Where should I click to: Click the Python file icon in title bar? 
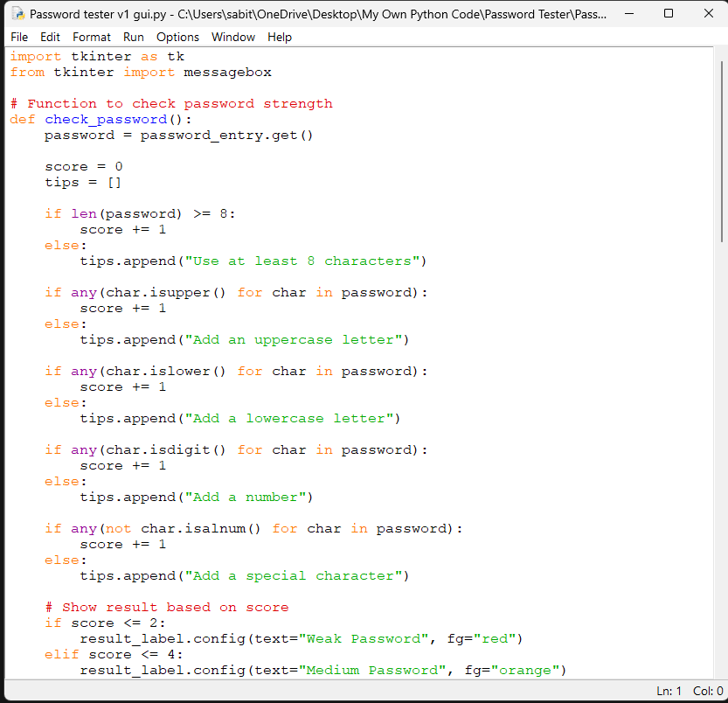18,14
